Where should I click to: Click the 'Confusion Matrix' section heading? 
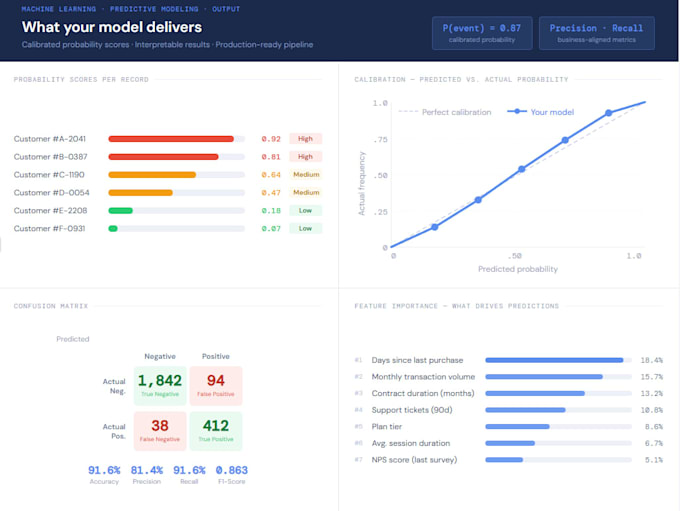[x=51, y=306]
